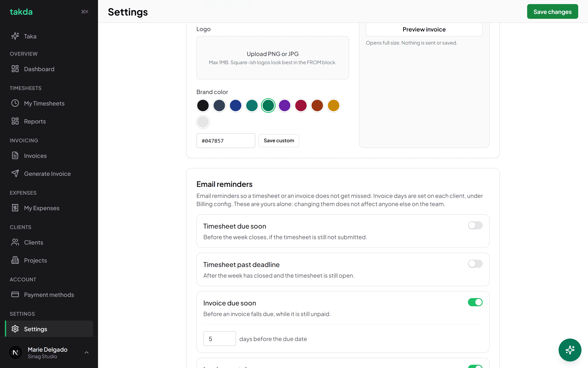Click the Save changes button
The image size is (588, 368).
point(552,12)
